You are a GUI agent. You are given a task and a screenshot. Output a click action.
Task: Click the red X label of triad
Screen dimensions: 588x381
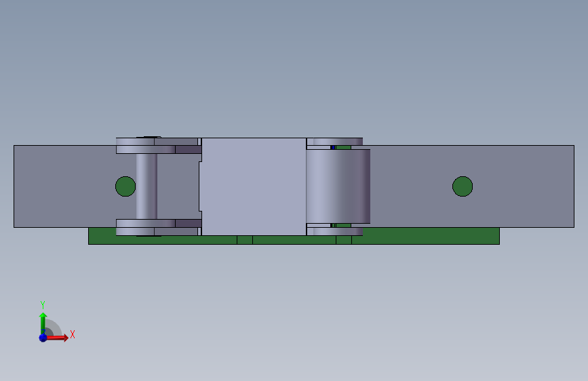tap(73, 334)
